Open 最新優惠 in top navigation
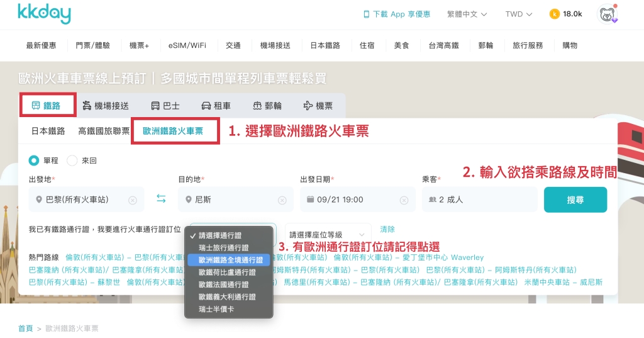 click(x=41, y=46)
